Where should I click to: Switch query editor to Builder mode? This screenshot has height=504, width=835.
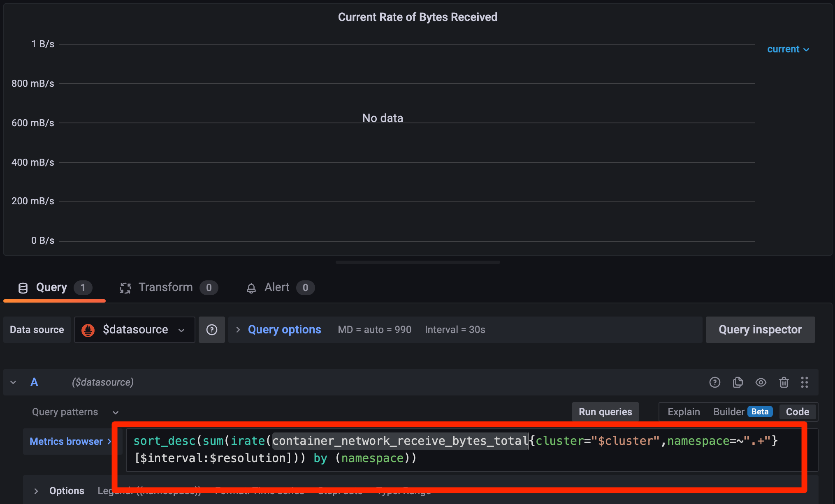728,412
